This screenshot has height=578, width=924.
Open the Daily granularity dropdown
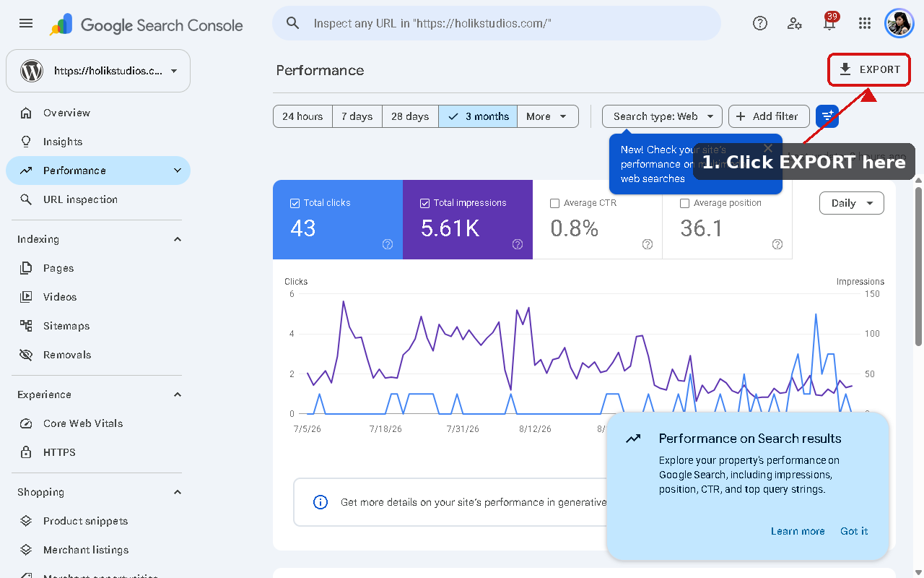(852, 203)
